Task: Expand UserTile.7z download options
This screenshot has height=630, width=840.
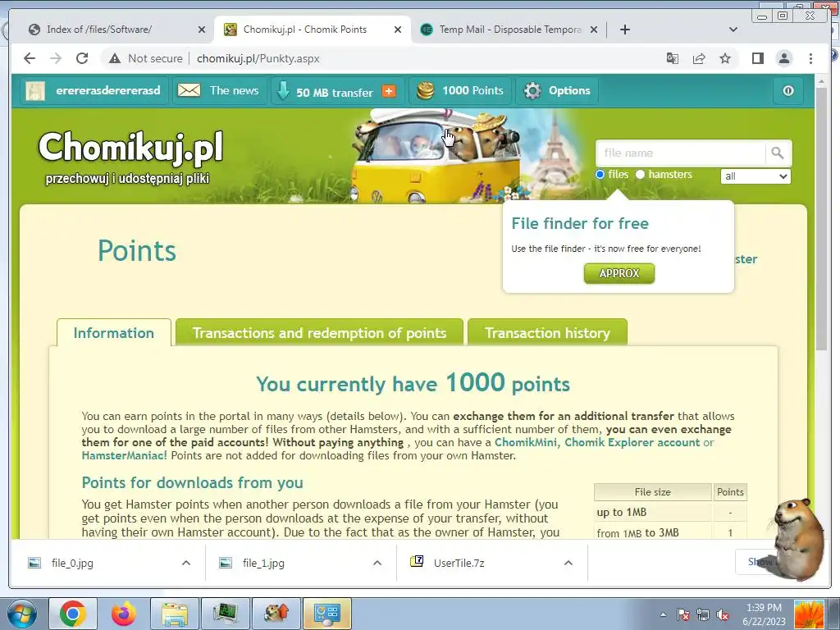Action: [x=568, y=563]
